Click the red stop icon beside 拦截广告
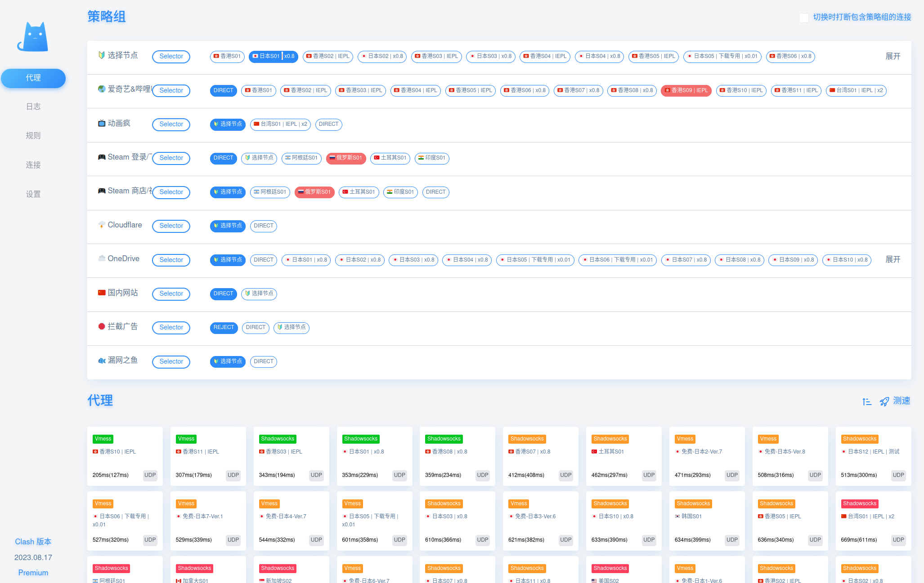The width and height of the screenshot is (924, 583). point(102,326)
